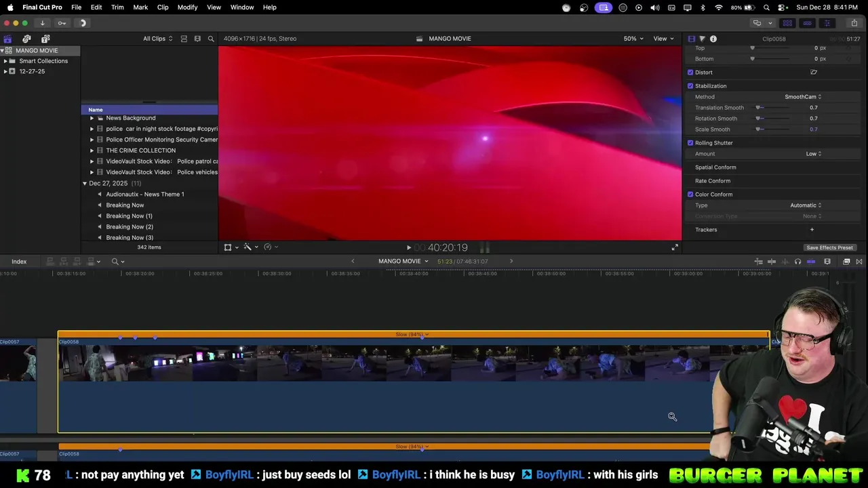868x488 pixels.
Task: Toggle clip grouping appearance in browser
Action: click(x=184, y=39)
